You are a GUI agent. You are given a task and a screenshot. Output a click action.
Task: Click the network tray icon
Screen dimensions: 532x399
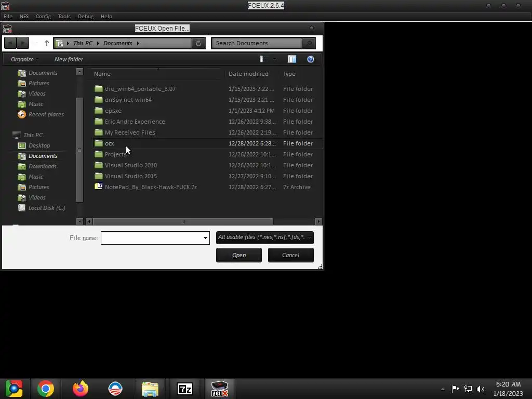(468, 389)
